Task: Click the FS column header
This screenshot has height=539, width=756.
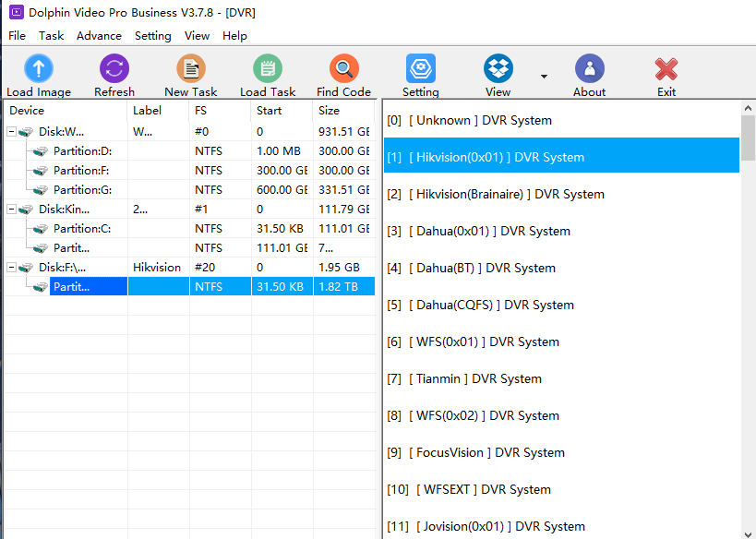Action: click(221, 111)
